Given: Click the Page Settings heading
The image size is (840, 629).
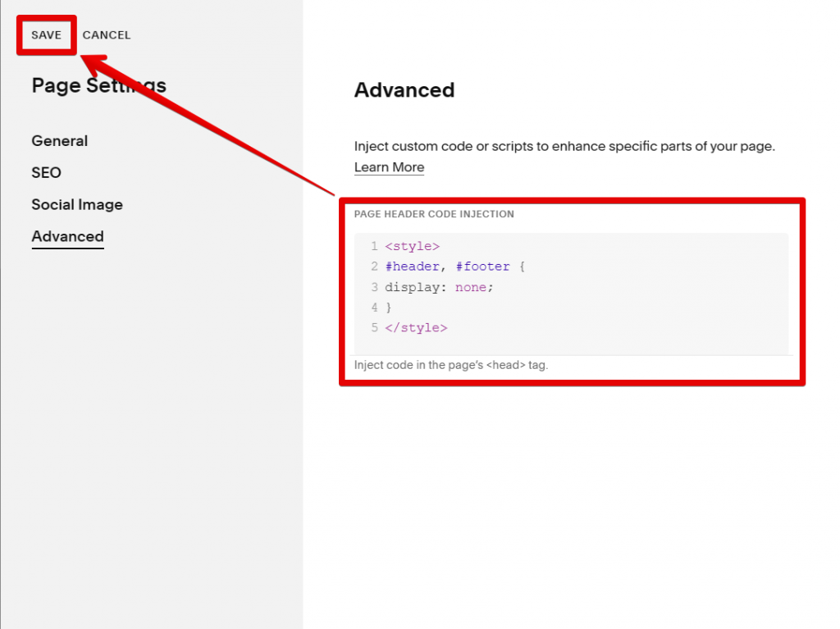Looking at the screenshot, I should (x=98, y=85).
